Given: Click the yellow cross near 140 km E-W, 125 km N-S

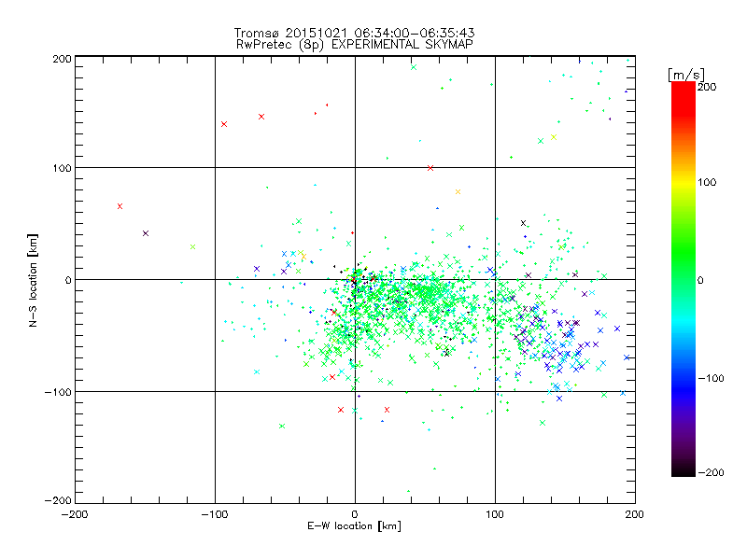Looking at the screenshot, I should tap(554, 137).
